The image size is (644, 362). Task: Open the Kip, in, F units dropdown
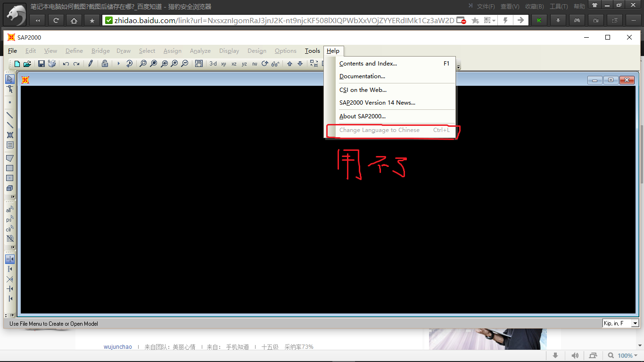635,323
